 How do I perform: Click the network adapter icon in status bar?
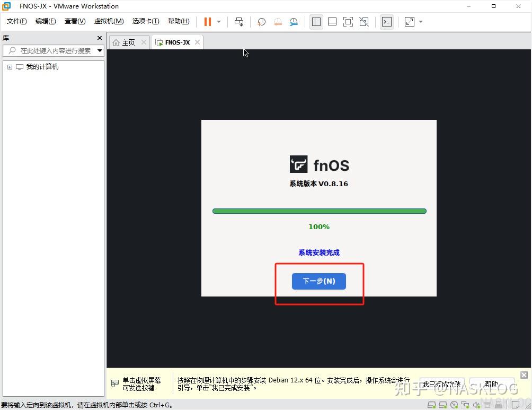tap(465, 404)
